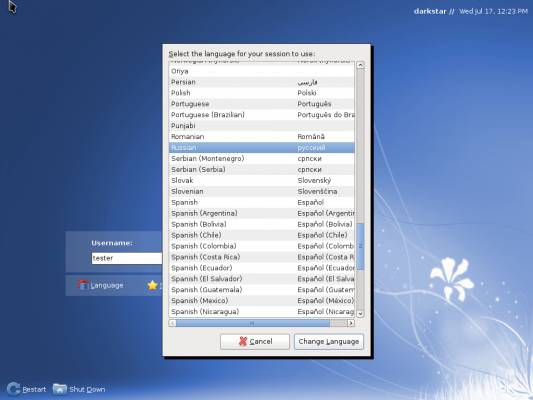Click the yellow star session icon
This screenshot has height=400, width=533.
tap(152, 285)
